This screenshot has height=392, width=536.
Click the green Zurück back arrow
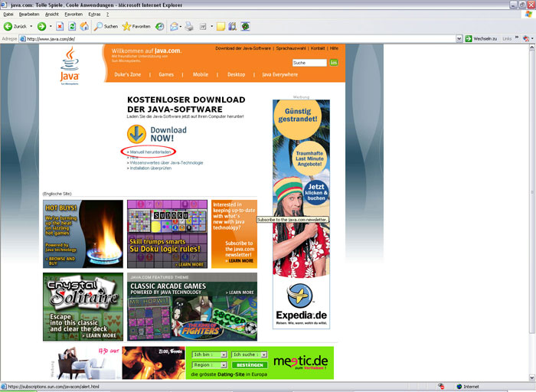pyautogui.click(x=8, y=26)
